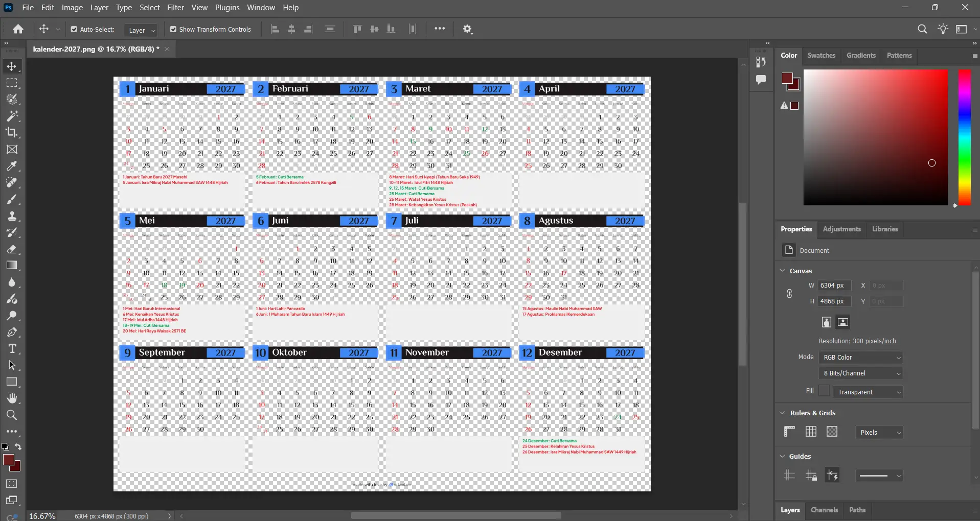The image size is (980, 521).
Task: Reset default foreground and background colors
Action: (x=6, y=447)
